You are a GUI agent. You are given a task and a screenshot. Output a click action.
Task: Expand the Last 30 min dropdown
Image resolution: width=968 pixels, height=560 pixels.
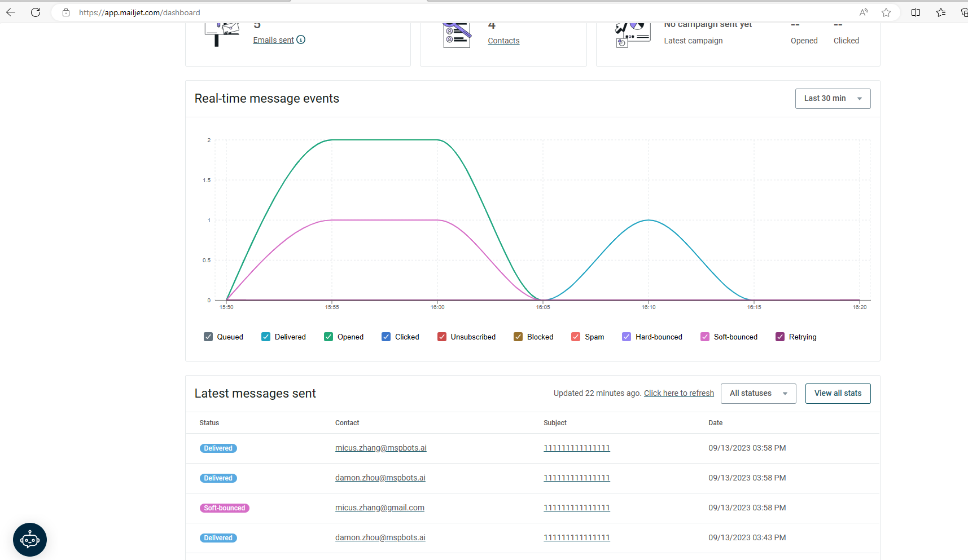click(x=833, y=99)
